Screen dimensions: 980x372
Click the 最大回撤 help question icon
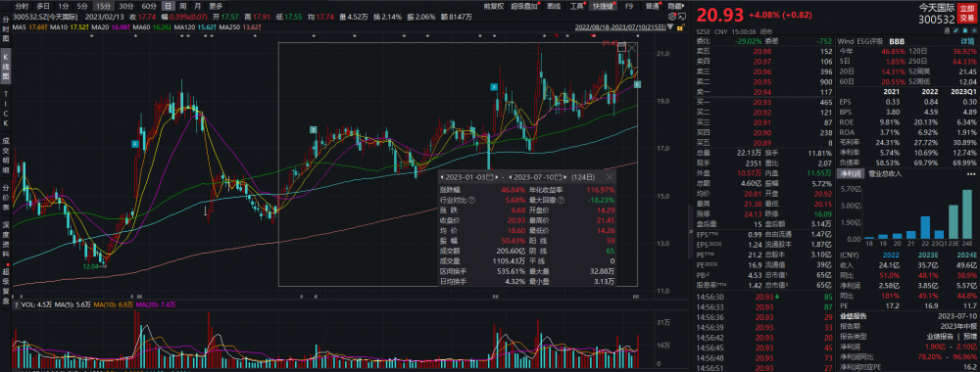tap(561, 201)
